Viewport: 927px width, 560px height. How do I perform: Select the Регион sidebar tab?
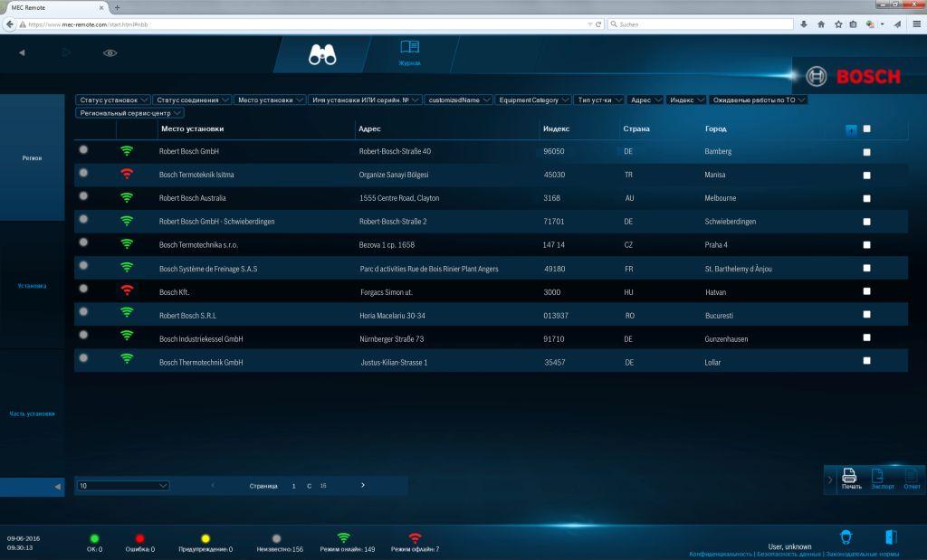coord(32,157)
